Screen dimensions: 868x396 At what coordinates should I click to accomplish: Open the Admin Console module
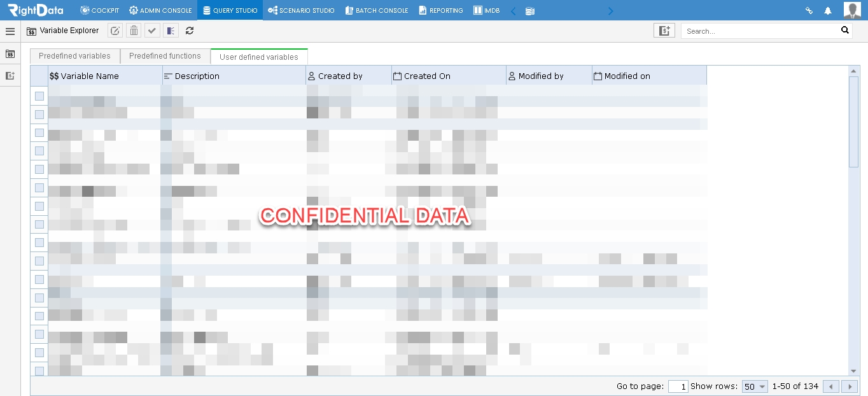tap(160, 10)
